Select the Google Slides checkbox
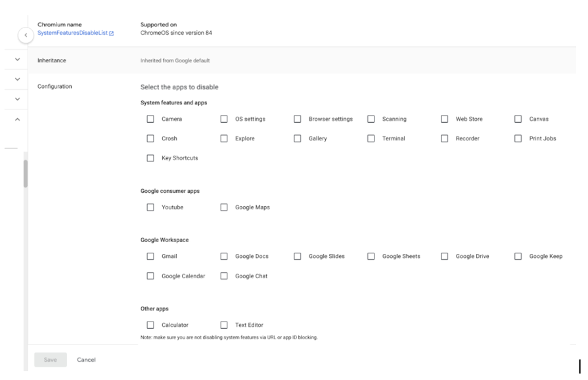This screenshot has width=588, height=380. click(298, 257)
